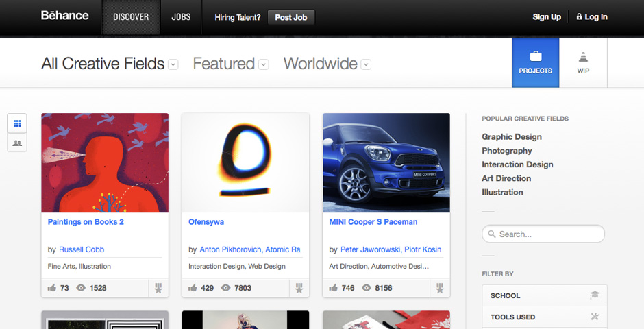Click ribbon badge icon on MINI Cooper card
Screen dimensions: 644x329
click(440, 289)
